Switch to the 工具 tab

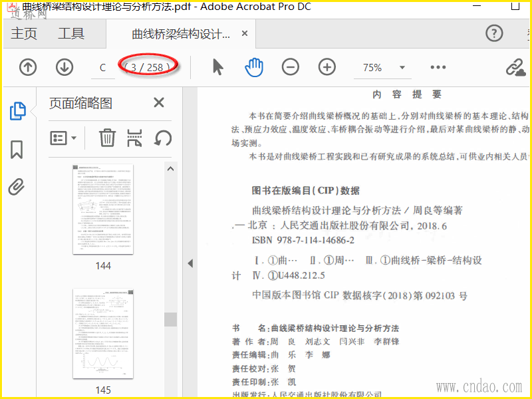coord(71,33)
